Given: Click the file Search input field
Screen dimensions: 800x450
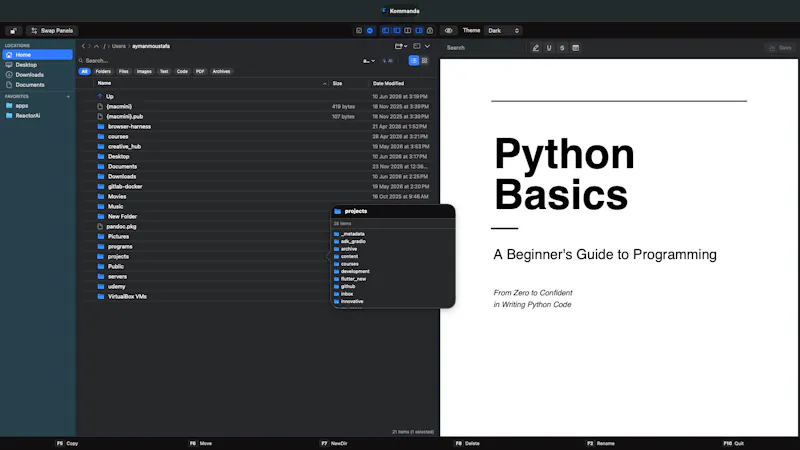Looking at the screenshot, I should (x=219, y=61).
